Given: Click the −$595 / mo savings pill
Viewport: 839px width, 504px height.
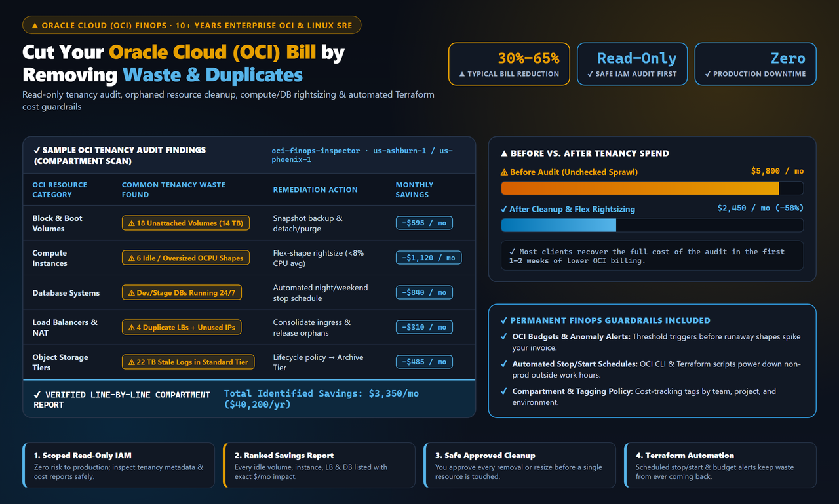Looking at the screenshot, I should [x=424, y=223].
